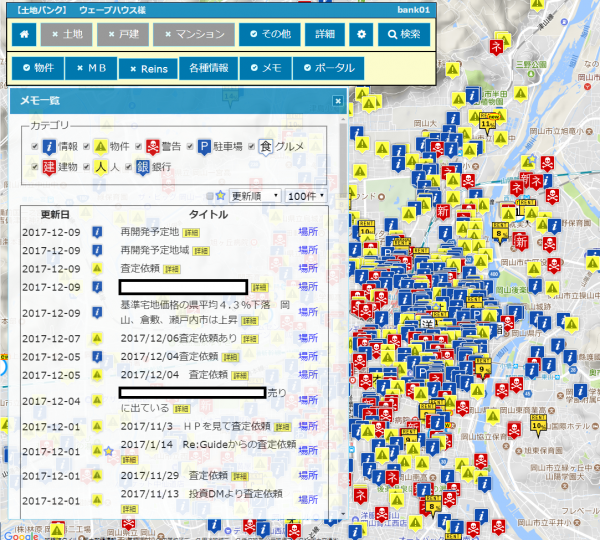Click the star icon on Re:Guide row
The width and height of the screenshot is (600, 540).
pos(109,451)
